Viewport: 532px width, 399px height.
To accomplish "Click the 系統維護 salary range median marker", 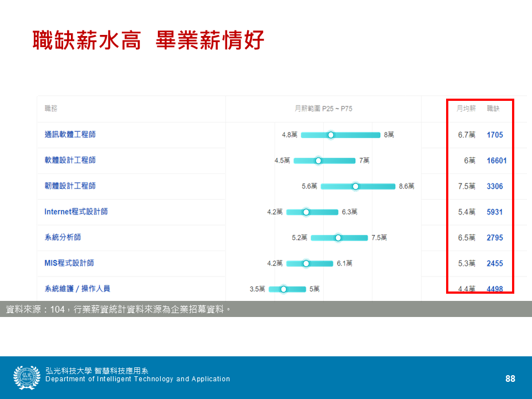I will click(284, 289).
